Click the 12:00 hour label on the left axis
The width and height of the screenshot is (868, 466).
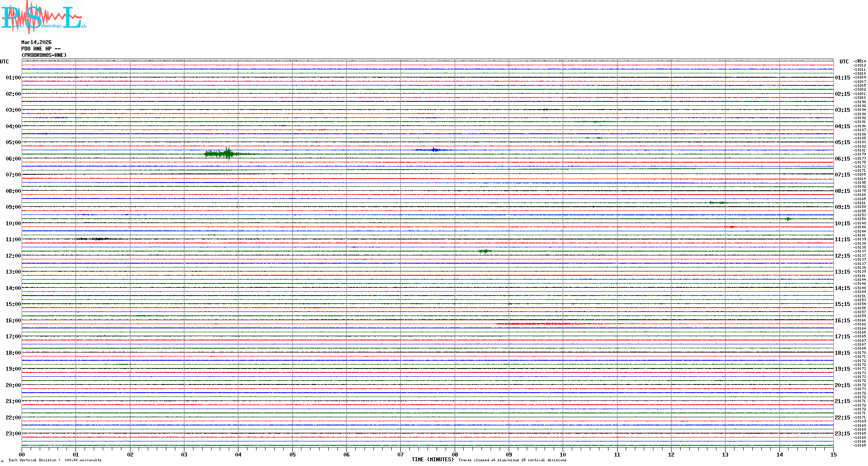pyautogui.click(x=13, y=256)
